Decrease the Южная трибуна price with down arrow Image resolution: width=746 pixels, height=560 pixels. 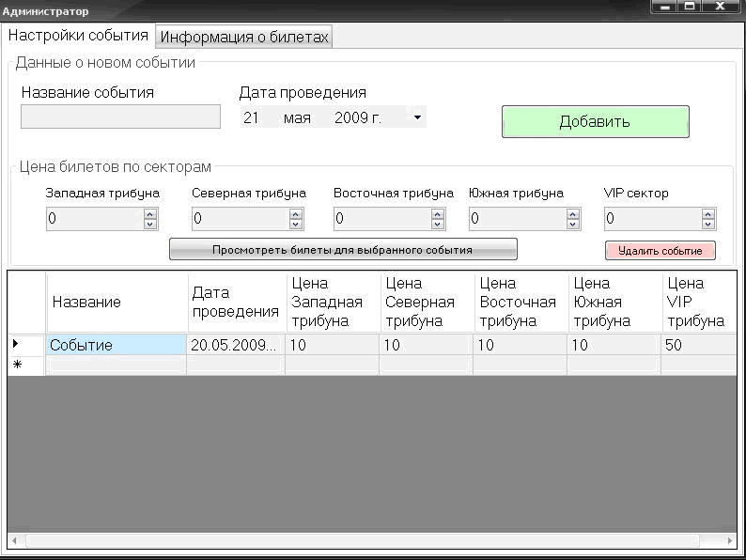(x=572, y=224)
